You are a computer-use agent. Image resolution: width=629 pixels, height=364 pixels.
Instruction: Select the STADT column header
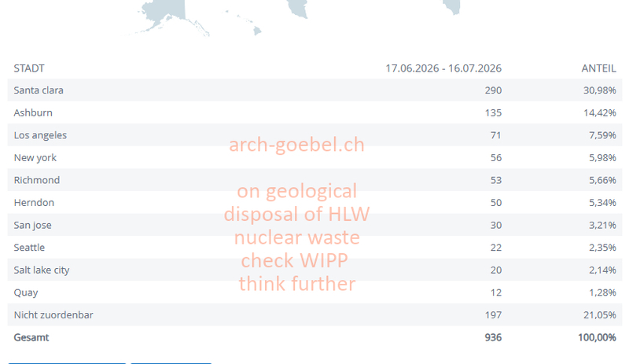29,68
